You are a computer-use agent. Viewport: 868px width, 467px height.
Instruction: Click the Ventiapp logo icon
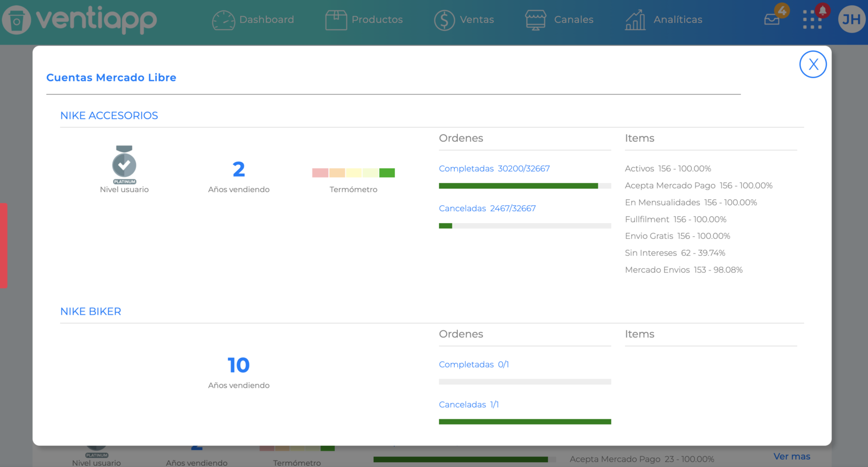tap(16, 20)
